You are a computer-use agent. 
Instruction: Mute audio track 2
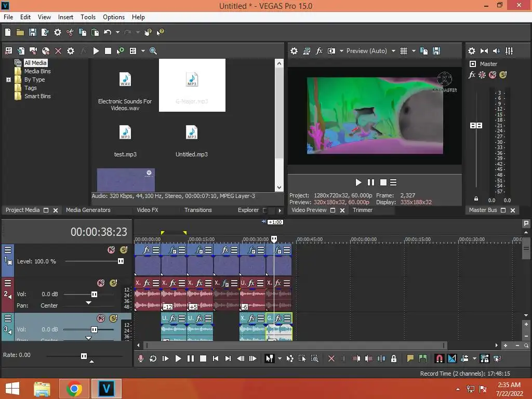tap(101, 283)
